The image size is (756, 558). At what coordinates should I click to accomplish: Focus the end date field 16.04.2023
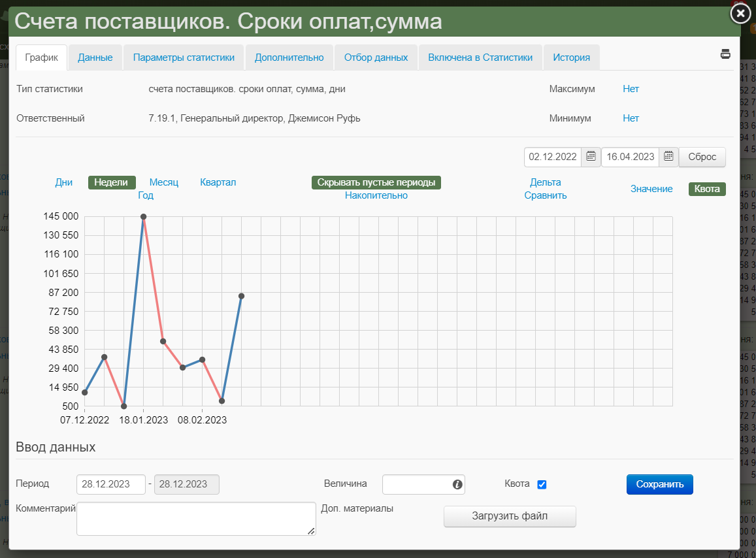630,157
